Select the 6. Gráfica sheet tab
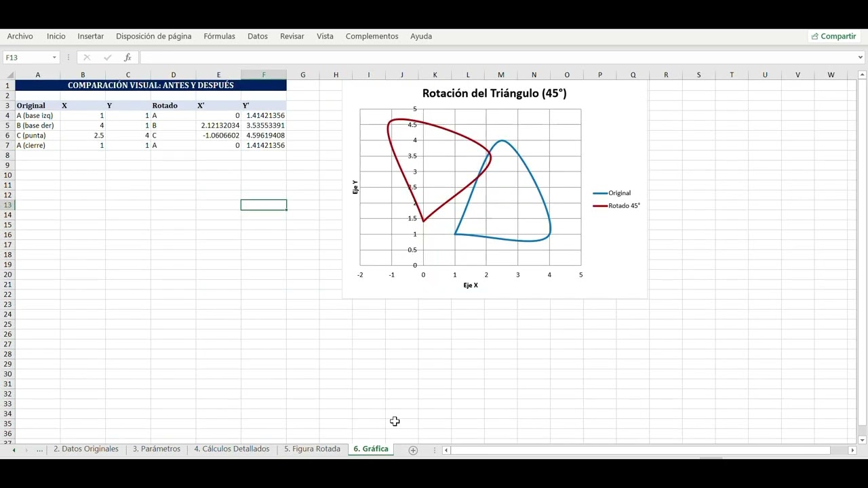 tap(371, 449)
